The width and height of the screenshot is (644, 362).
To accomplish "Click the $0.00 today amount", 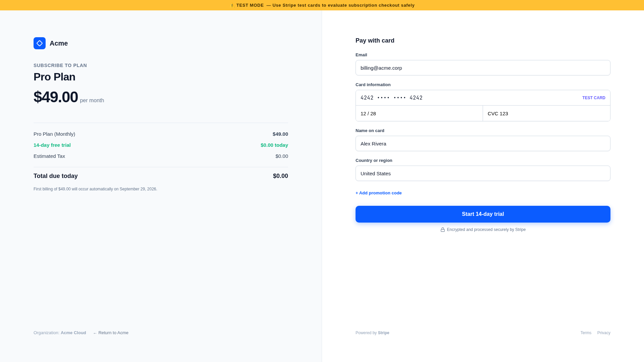I will click(274, 145).
